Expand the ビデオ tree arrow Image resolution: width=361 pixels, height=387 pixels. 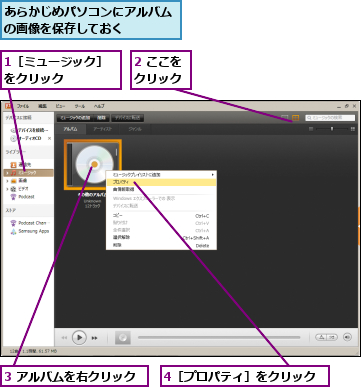click(7, 189)
